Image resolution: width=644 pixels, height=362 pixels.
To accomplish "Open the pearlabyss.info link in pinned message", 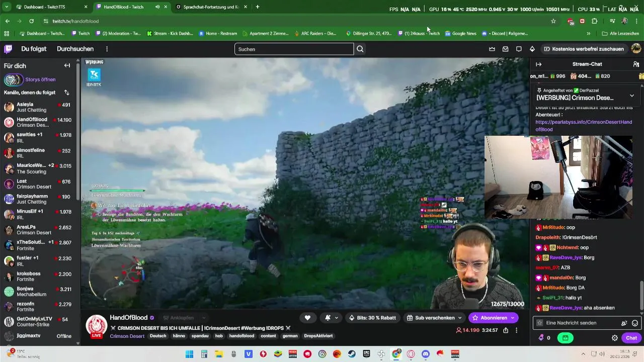I will [584, 126].
